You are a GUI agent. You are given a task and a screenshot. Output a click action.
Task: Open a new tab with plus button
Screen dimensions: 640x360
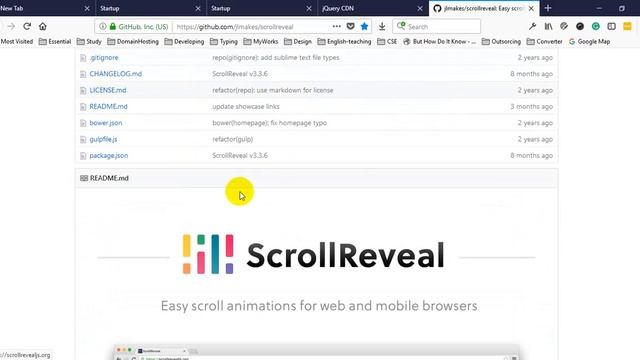548,8
